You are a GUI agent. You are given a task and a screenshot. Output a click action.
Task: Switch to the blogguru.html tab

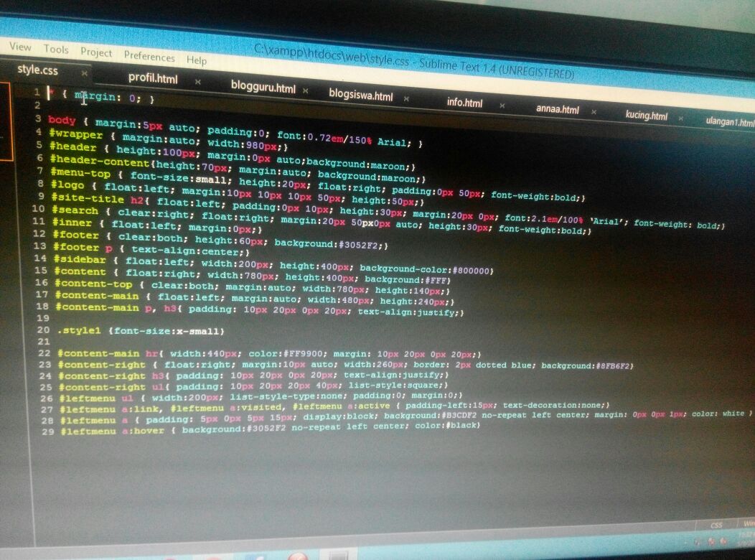pos(263,87)
